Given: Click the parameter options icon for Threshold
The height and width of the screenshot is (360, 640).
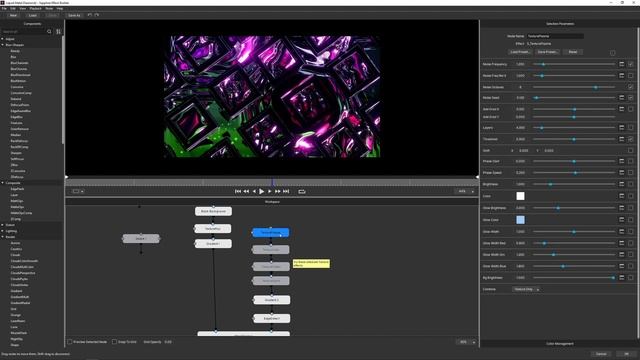Looking at the screenshot, I should click(622, 139).
